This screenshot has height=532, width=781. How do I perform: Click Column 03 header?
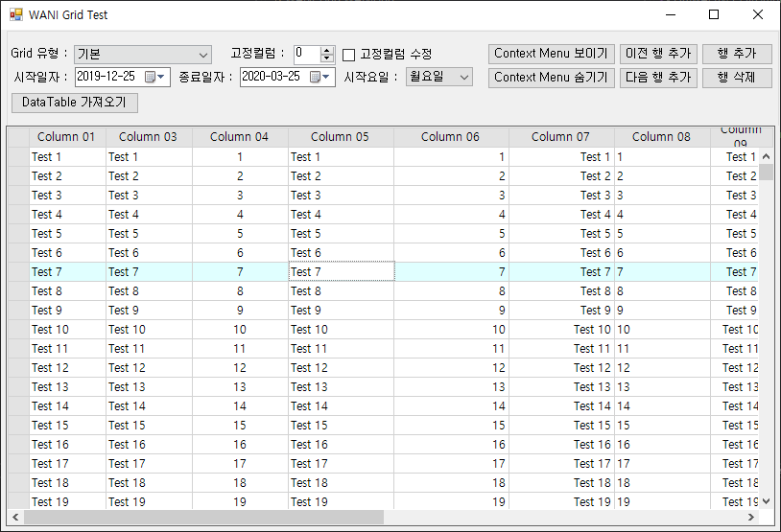click(x=149, y=137)
